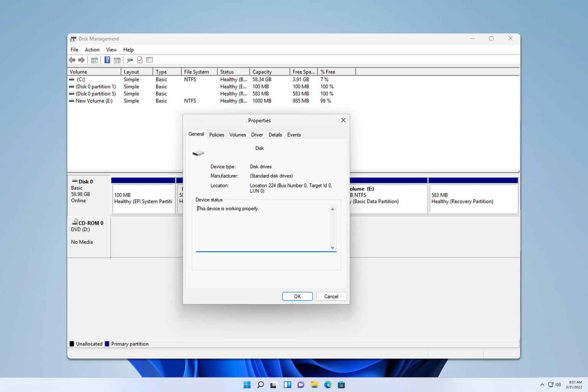Sort by the Capacity column header
This screenshot has height=392, width=588.
(x=270, y=72)
